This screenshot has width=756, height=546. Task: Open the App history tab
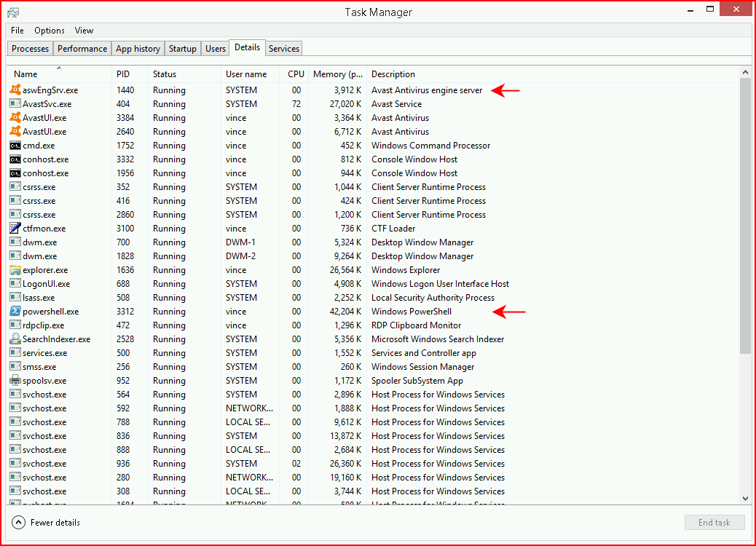tap(138, 49)
